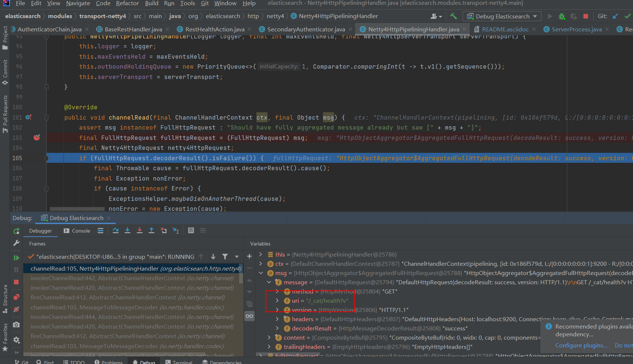Image resolution: width=633 pixels, height=364 pixels.
Task: Click the Run to Cursor icon
Action: coord(176,230)
